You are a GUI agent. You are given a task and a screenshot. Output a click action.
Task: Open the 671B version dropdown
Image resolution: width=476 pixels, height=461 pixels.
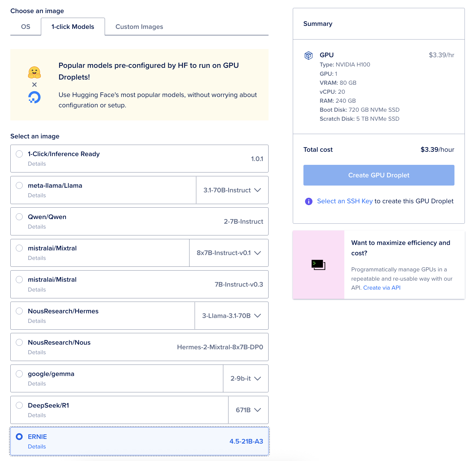pyautogui.click(x=248, y=410)
